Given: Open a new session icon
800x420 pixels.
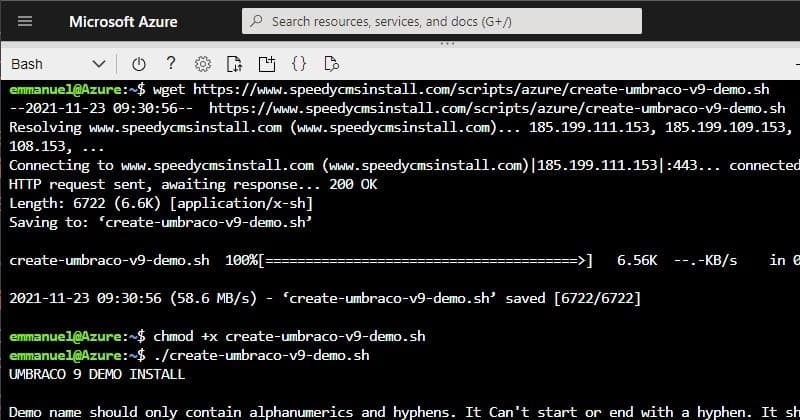Looking at the screenshot, I should pyautogui.click(x=266, y=64).
